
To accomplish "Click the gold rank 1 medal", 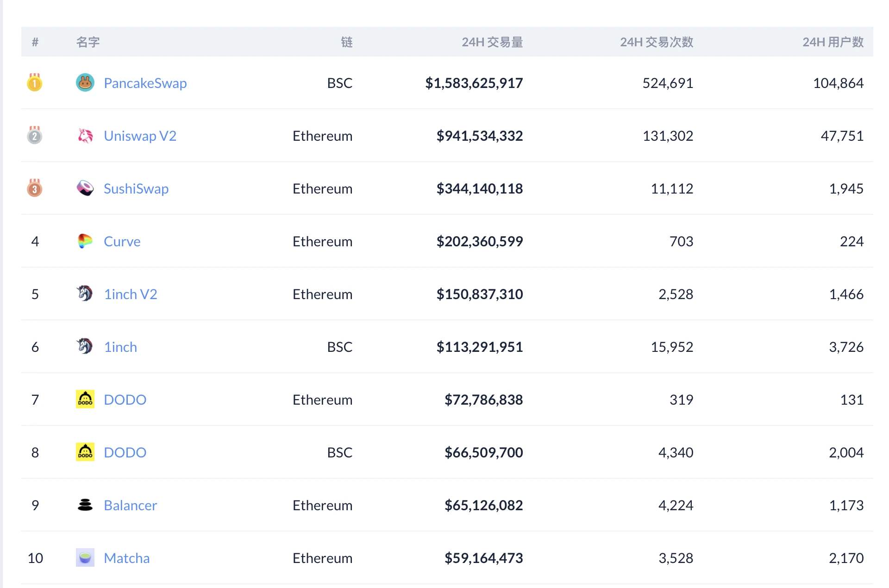I will tap(35, 82).
